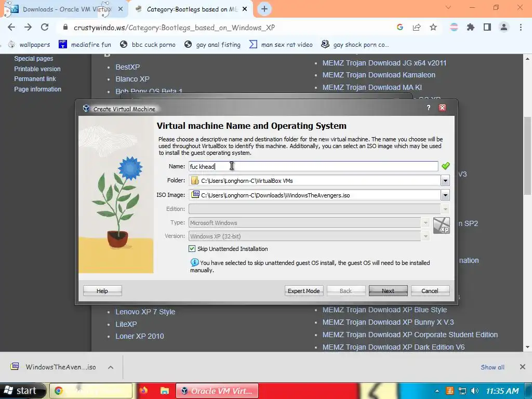Open MEMZ Trojan Download Kamaleon link

pos(379,75)
